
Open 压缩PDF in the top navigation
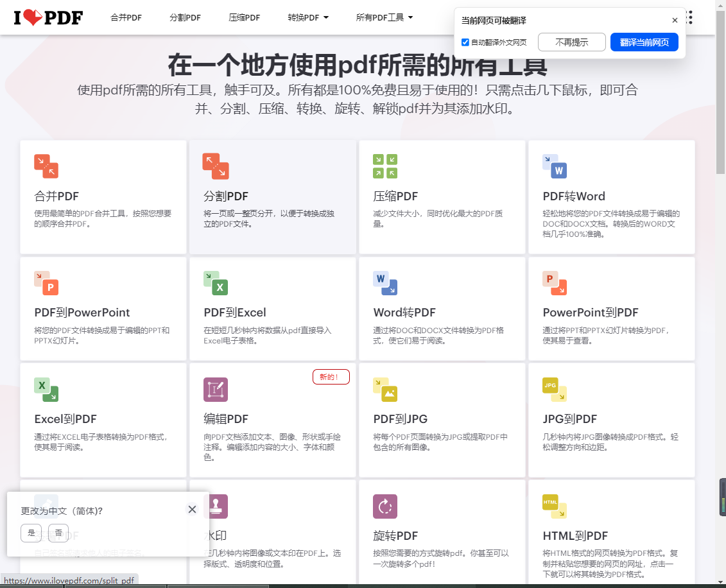tap(245, 17)
